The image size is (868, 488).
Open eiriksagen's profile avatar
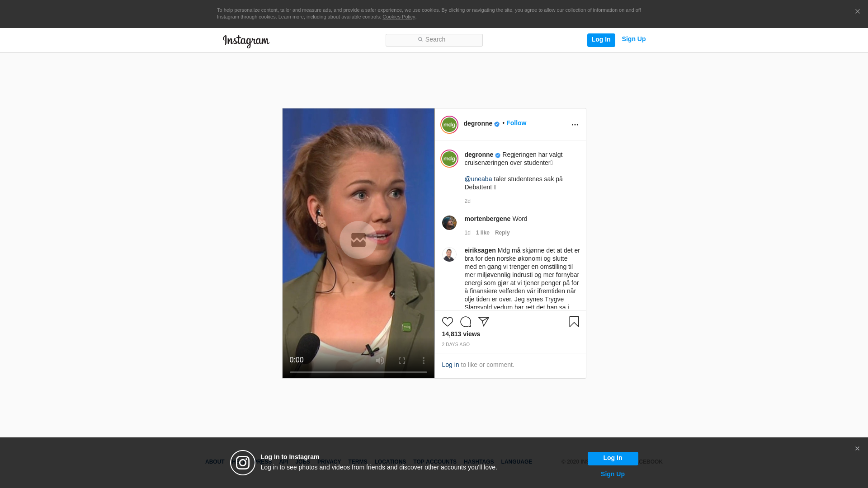449,254
